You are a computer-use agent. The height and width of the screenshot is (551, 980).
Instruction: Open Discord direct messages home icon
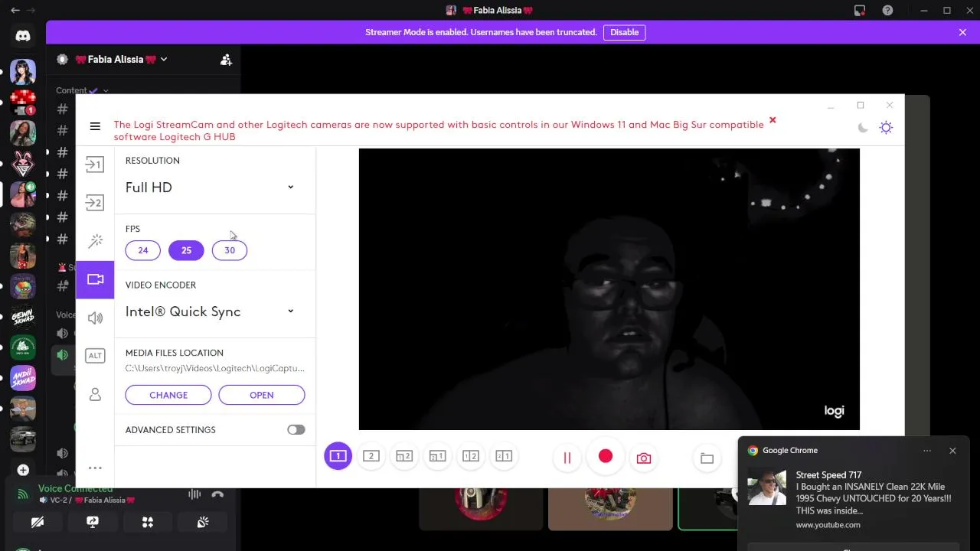(x=23, y=35)
